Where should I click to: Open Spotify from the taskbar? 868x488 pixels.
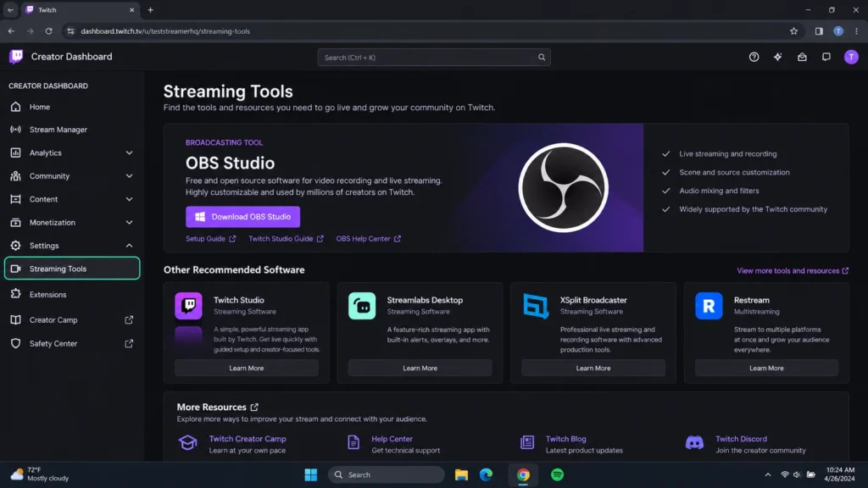(557, 474)
